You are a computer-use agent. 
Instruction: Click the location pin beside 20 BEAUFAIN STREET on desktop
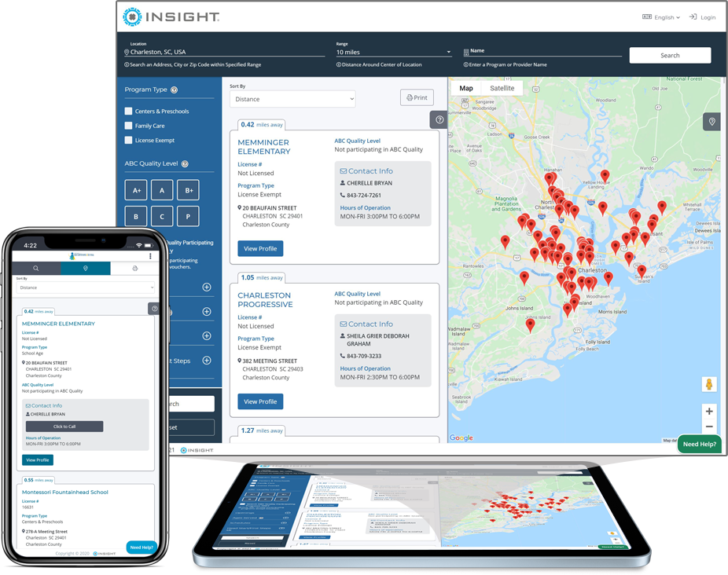click(x=240, y=208)
